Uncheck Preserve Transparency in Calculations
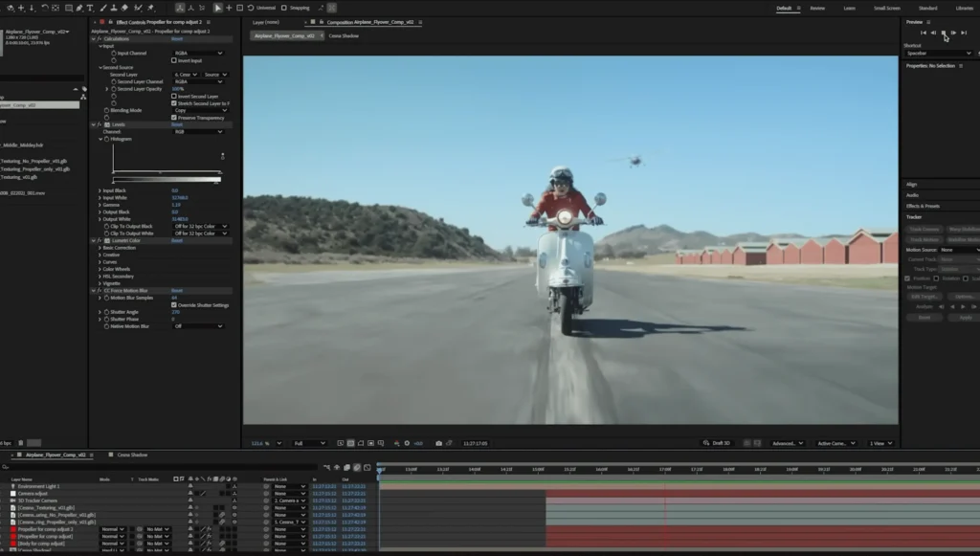Image resolution: width=980 pixels, height=556 pixels. click(x=173, y=117)
